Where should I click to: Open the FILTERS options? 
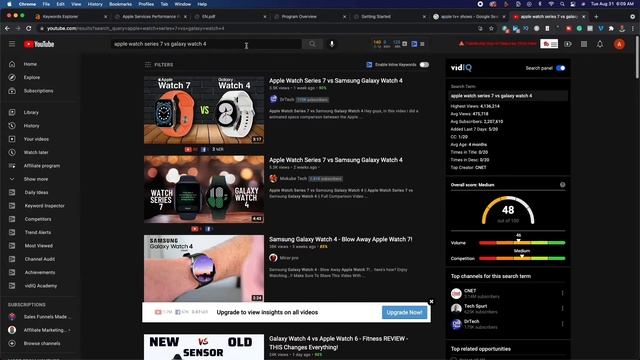point(159,65)
